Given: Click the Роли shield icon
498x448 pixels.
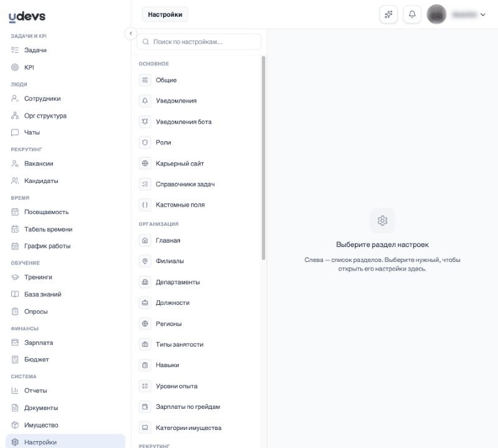Looking at the screenshot, I should pyautogui.click(x=145, y=142).
